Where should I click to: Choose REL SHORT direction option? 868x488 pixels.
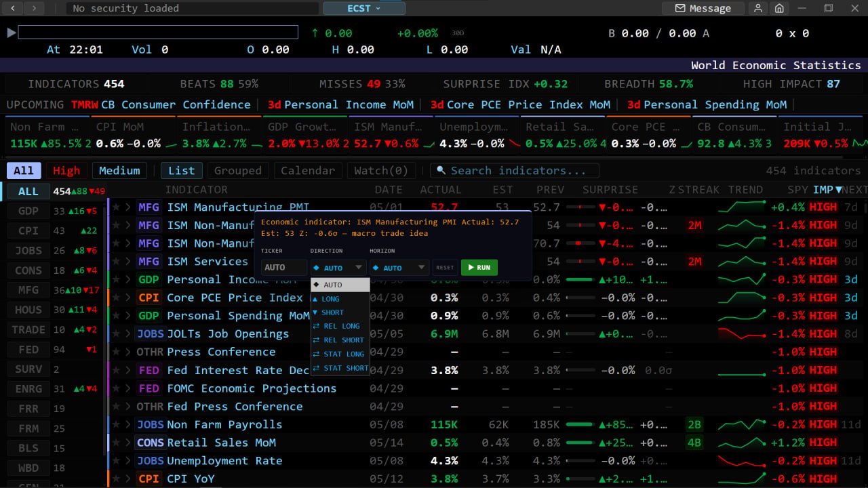tap(340, 340)
